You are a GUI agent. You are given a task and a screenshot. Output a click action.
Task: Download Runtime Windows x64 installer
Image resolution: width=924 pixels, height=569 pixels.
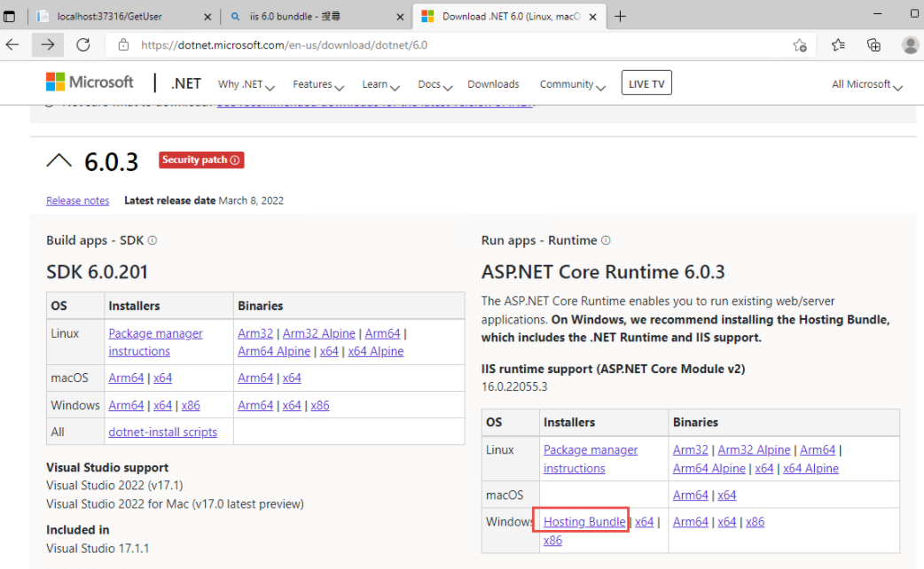644,522
